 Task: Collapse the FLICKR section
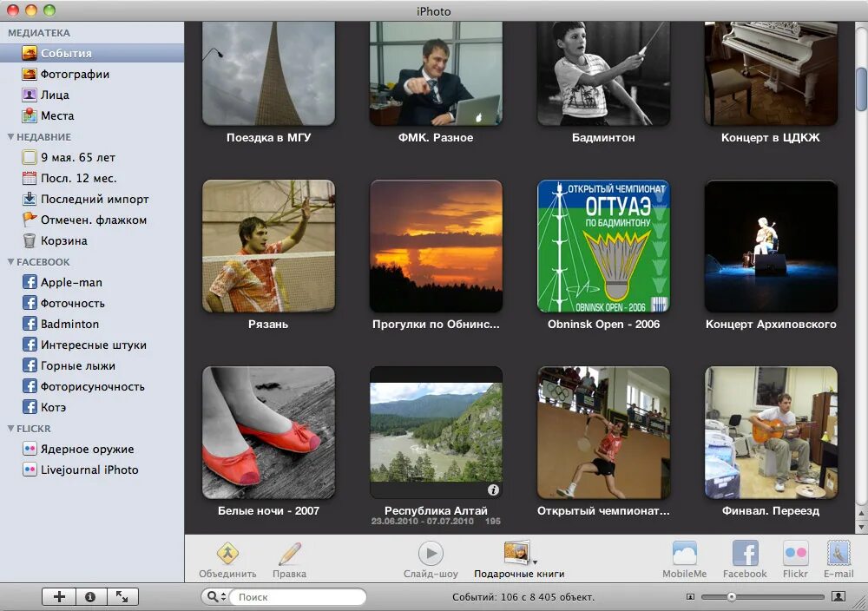(10, 429)
